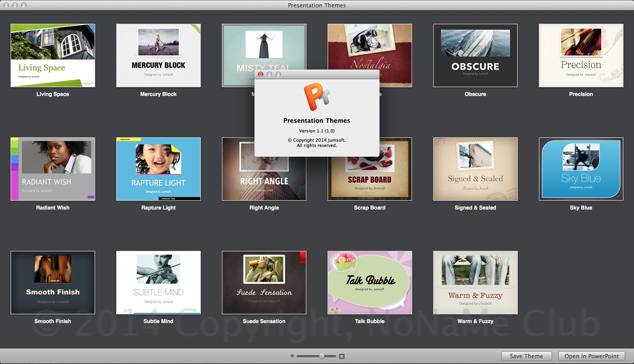Open the theme in PowerPoint button

click(591, 356)
